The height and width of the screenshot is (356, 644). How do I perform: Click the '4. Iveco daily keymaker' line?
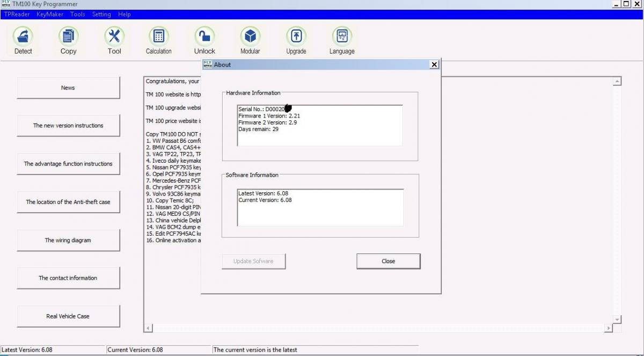(173, 161)
